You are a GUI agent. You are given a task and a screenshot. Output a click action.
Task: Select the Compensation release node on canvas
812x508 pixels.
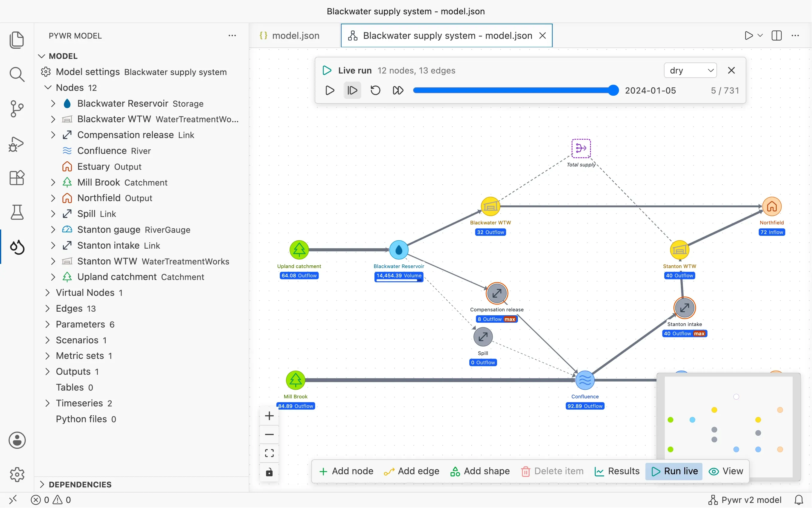[496, 293]
